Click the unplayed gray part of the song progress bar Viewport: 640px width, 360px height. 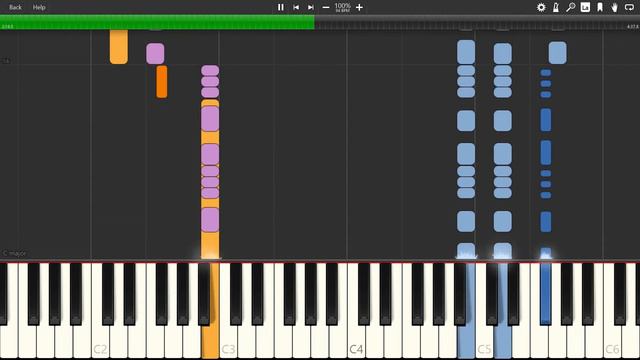(477, 22)
